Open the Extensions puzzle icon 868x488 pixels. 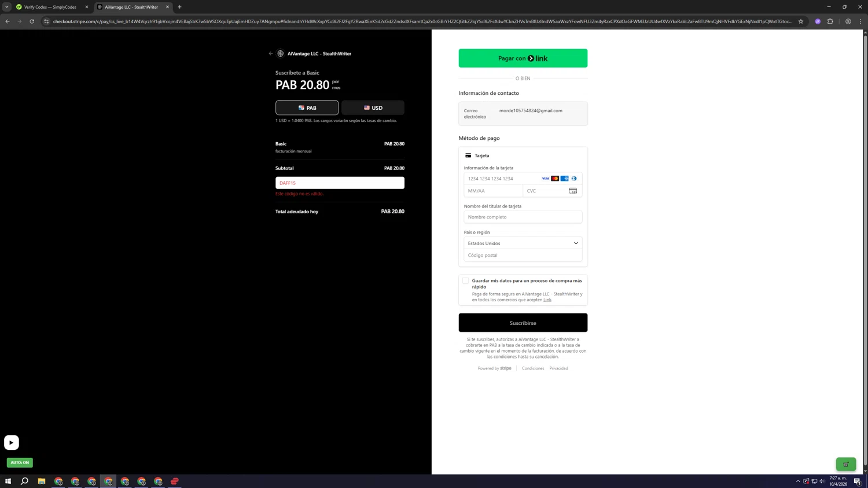830,21
